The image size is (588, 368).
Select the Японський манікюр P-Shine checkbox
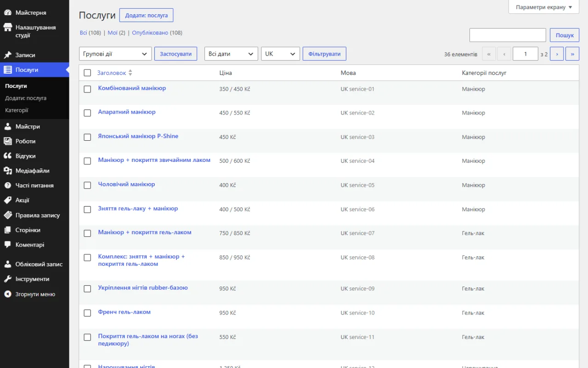(87, 137)
